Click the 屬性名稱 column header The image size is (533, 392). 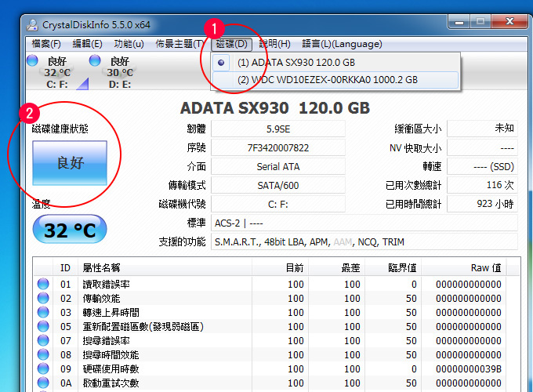point(165,268)
